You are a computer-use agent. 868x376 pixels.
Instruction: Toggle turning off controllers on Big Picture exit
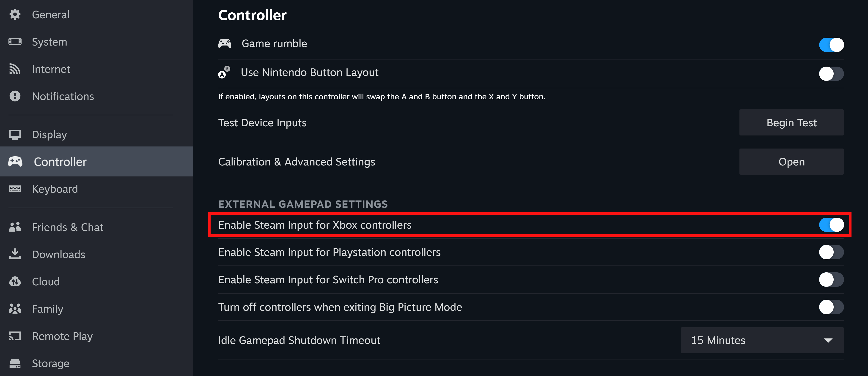click(x=831, y=307)
